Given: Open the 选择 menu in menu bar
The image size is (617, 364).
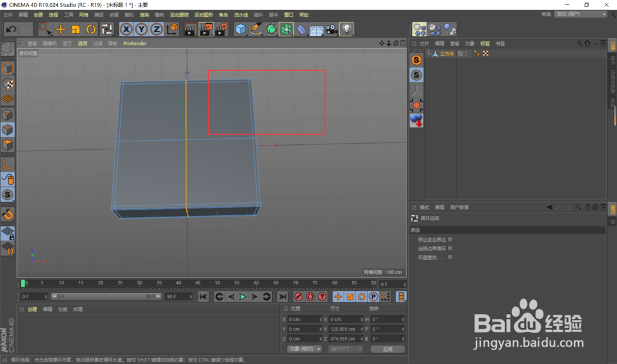Looking at the screenshot, I should click(54, 15).
